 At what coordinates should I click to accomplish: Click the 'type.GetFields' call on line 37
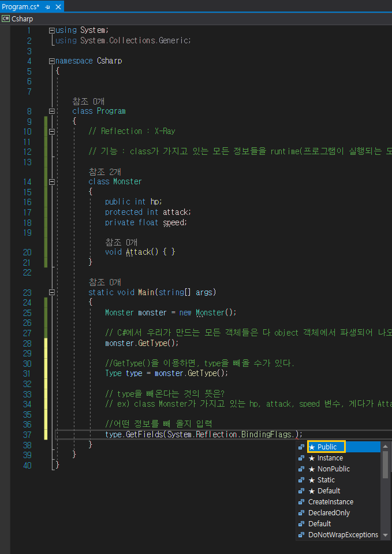coord(134,434)
